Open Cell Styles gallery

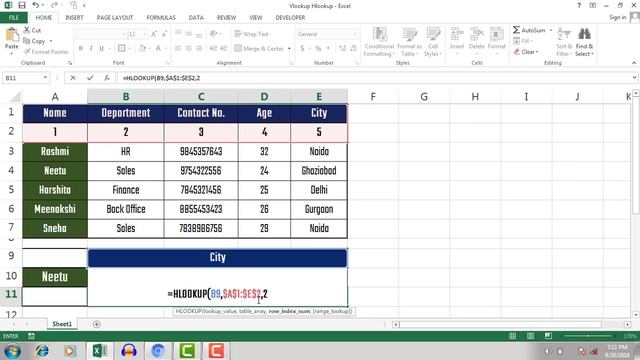pos(433,42)
